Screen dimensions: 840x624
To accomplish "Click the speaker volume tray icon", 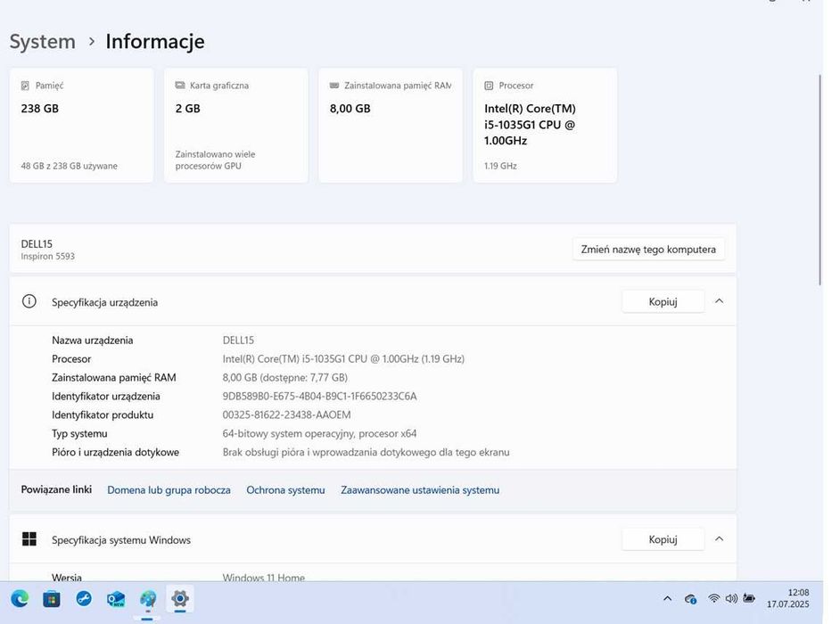I will [x=731, y=598].
